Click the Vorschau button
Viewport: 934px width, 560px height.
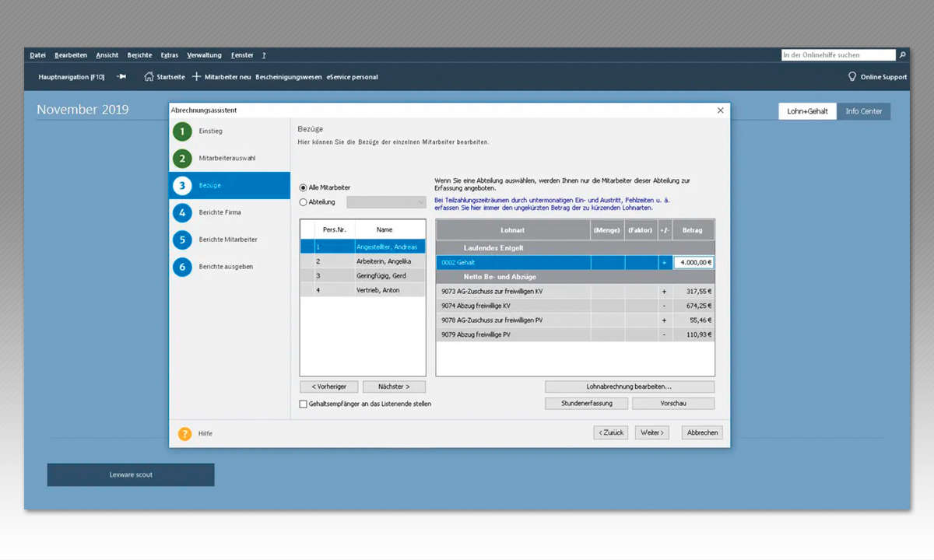click(x=673, y=404)
